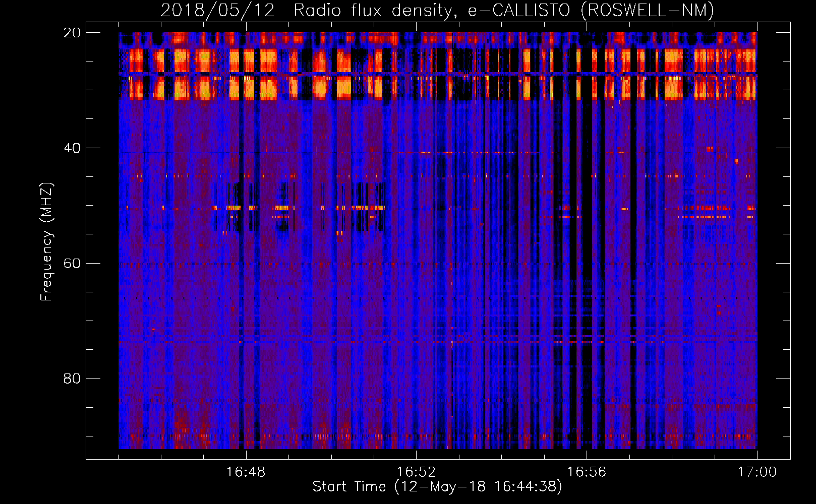
Task: Click the 'Start Time (12-May-18 16:44:38)' label
Action: pos(437,487)
